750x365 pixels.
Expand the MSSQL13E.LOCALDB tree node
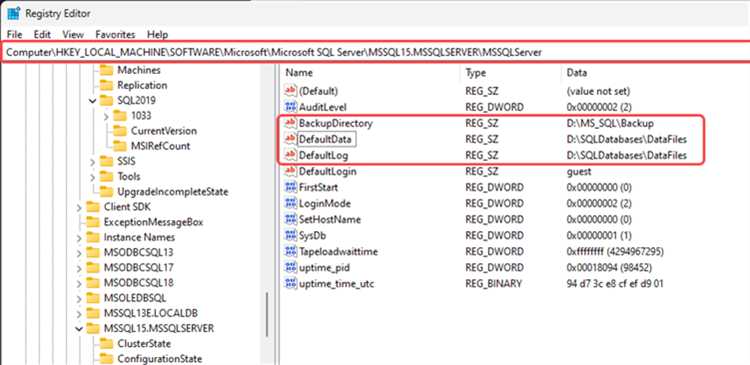point(79,313)
